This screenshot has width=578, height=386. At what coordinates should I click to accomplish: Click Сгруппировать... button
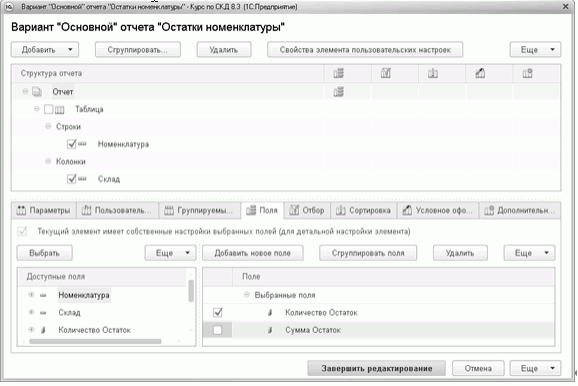pyautogui.click(x=138, y=50)
